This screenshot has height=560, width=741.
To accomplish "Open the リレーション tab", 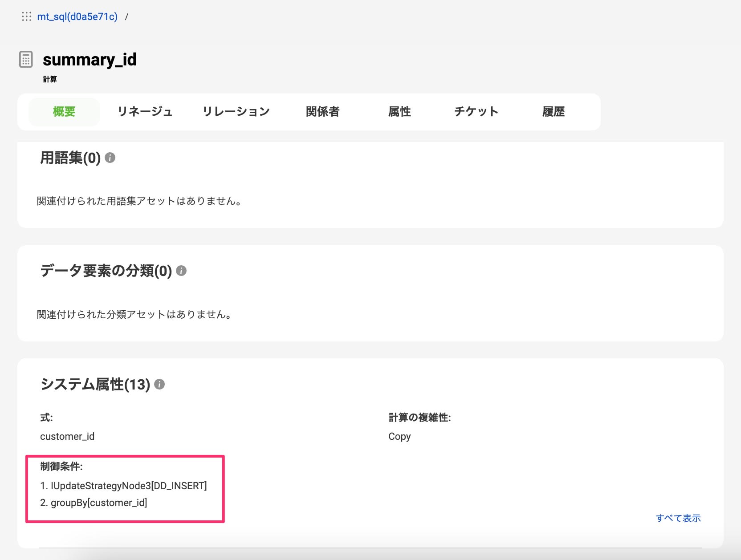I will (x=236, y=112).
